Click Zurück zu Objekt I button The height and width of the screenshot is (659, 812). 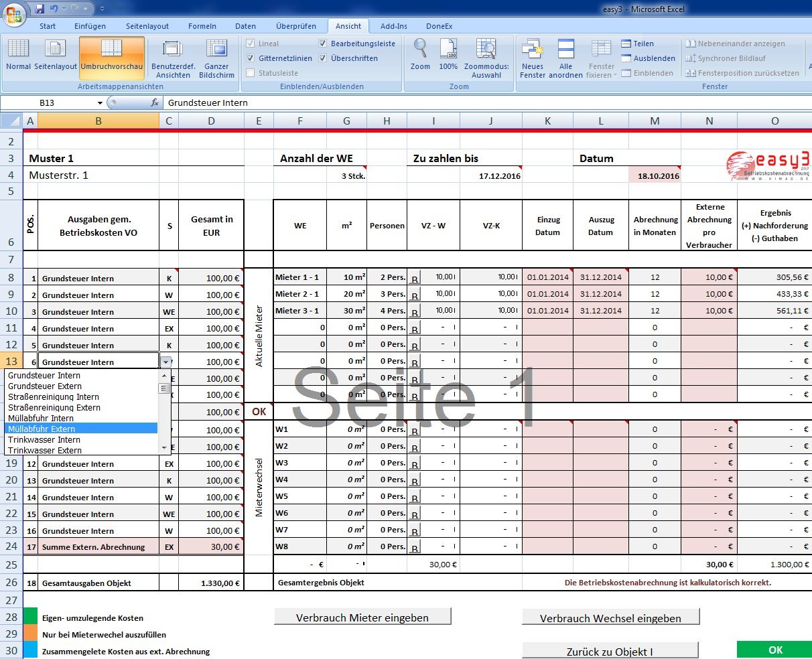pyautogui.click(x=610, y=650)
